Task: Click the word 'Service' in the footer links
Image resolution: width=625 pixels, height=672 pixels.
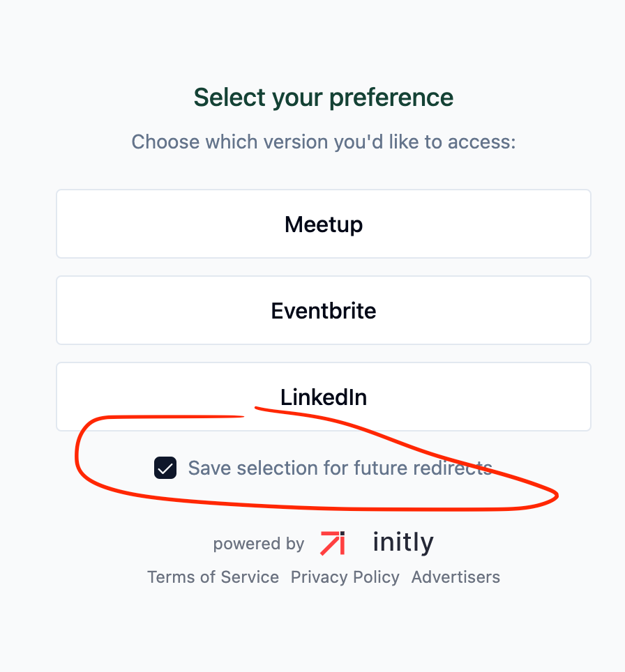Action: coord(250,577)
